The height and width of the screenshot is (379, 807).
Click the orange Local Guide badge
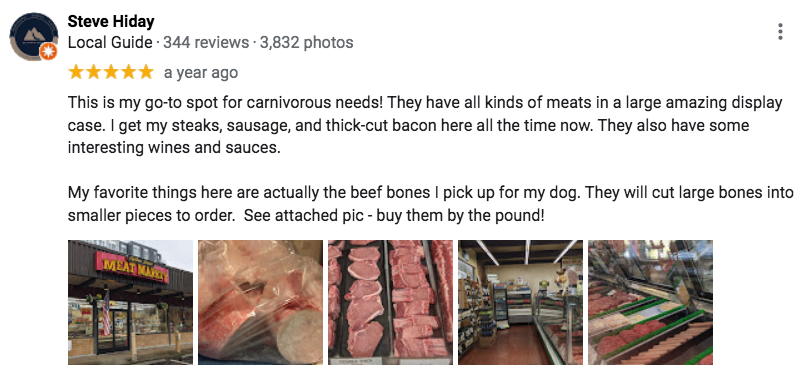point(48,51)
